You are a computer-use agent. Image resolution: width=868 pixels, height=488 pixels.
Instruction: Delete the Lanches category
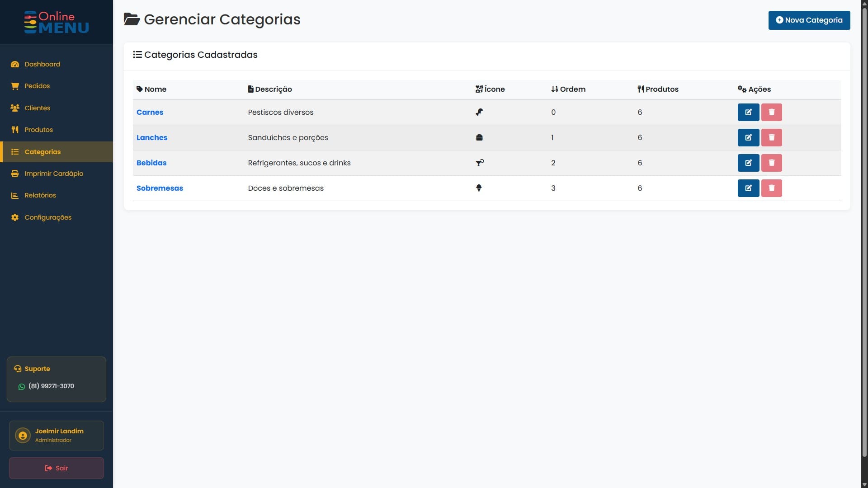772,137
